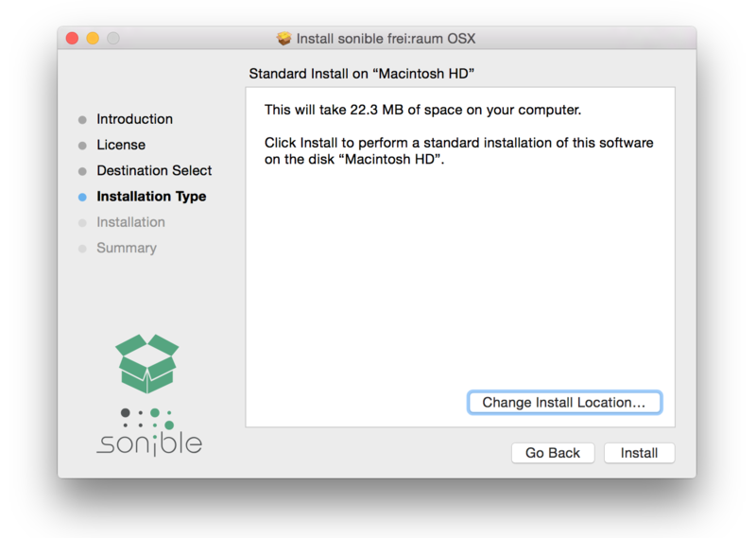The width and height of the screenshot is (756, 538).
Task: Click the dimmed Installation step
Action: click(130, 222)
